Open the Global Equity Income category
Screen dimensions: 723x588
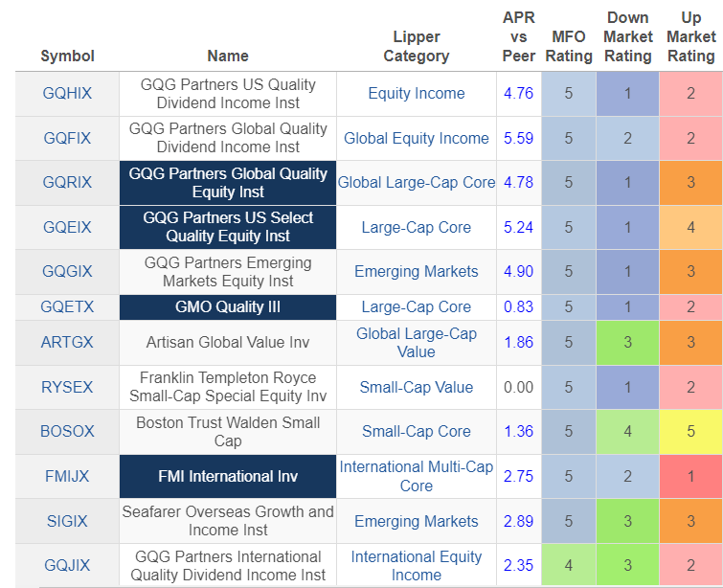coord(416,138)
